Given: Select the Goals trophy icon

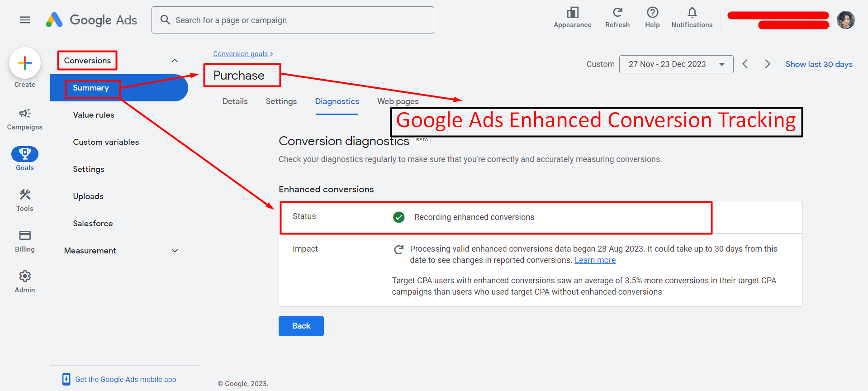Looking at the screenshot, I should [25, 154].
